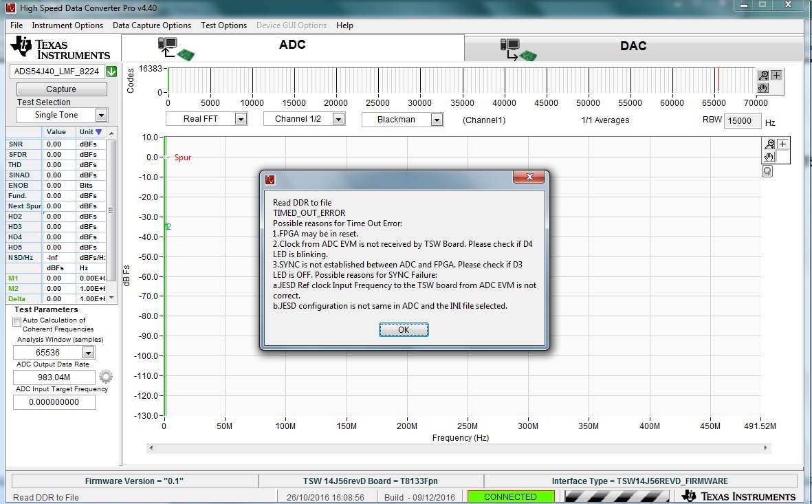812x504 pixels.
Task: Expand the Channel 1/2 dropdown
Action: coord(338,119)
